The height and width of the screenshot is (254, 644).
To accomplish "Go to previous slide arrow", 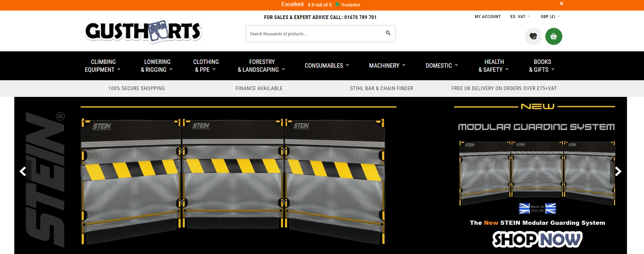I will point(23,171).
